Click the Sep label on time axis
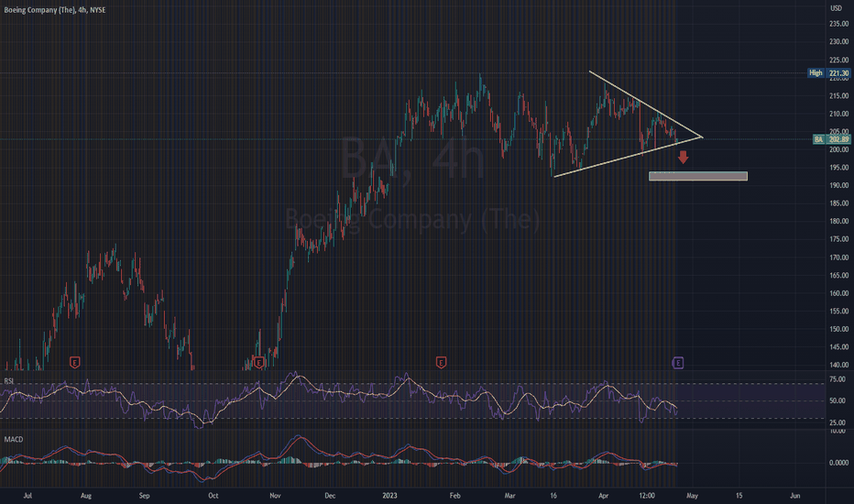The height and width of the screenshot is (504, 854). pos(145,496)
